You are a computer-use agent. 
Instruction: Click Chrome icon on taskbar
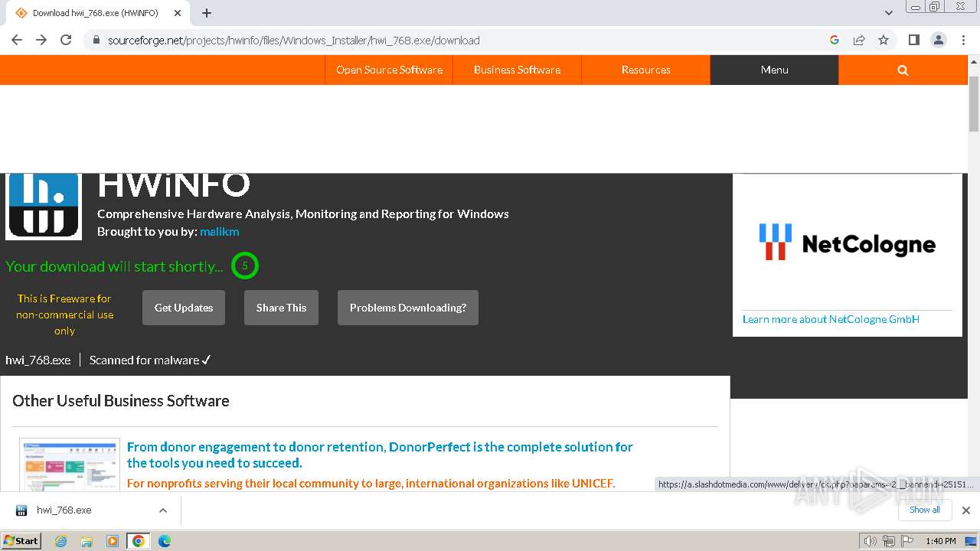click(x=139, y=541)
